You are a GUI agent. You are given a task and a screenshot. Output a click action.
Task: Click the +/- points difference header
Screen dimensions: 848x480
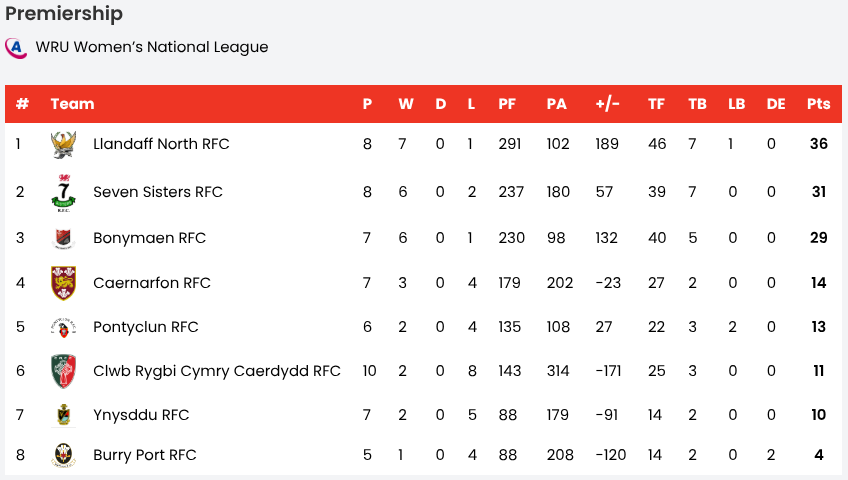tap(607, 104)
